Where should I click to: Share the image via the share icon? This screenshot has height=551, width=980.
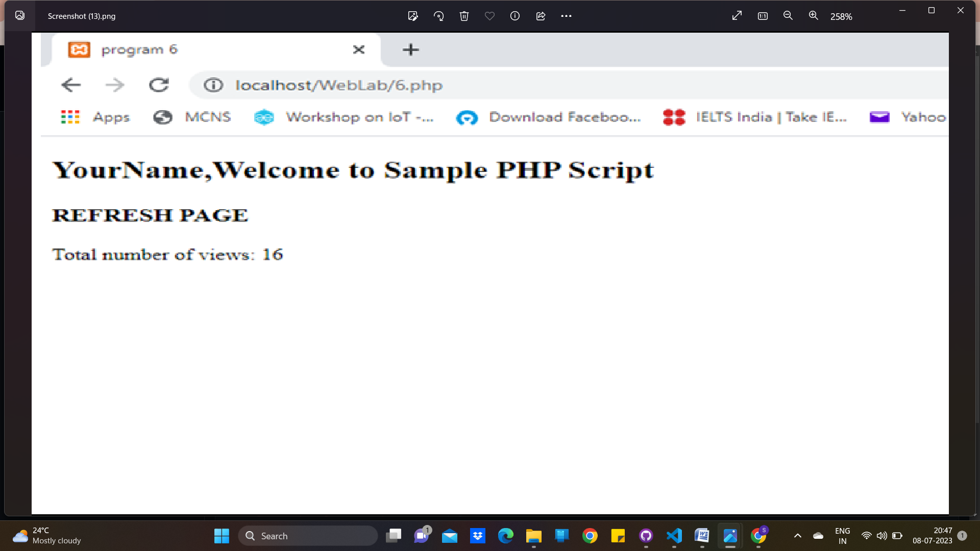point(541,16)
